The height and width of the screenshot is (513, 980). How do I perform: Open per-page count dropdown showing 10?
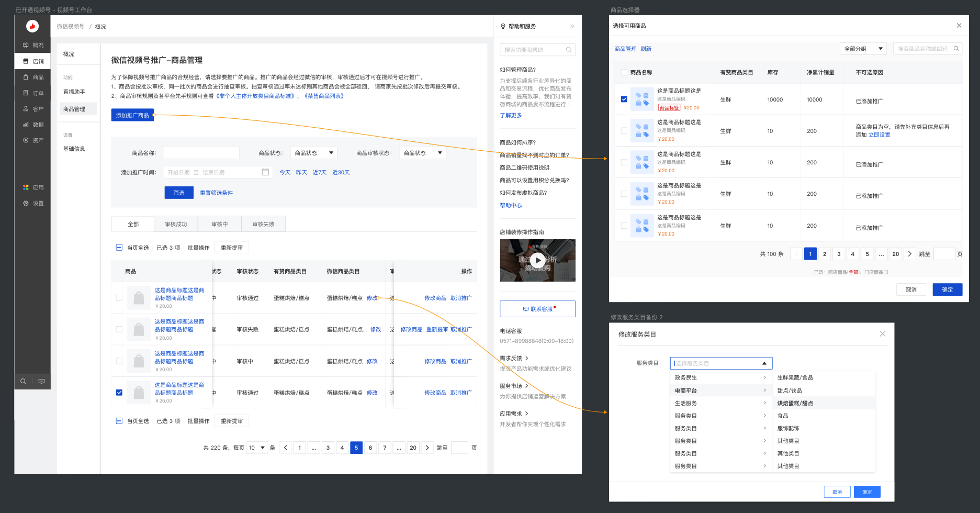pyautogui.click(x=257, y=448)
